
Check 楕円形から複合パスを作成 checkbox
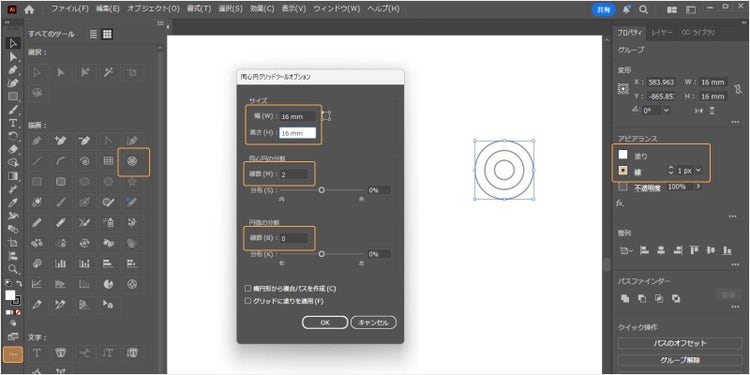(x=248, y=288)
